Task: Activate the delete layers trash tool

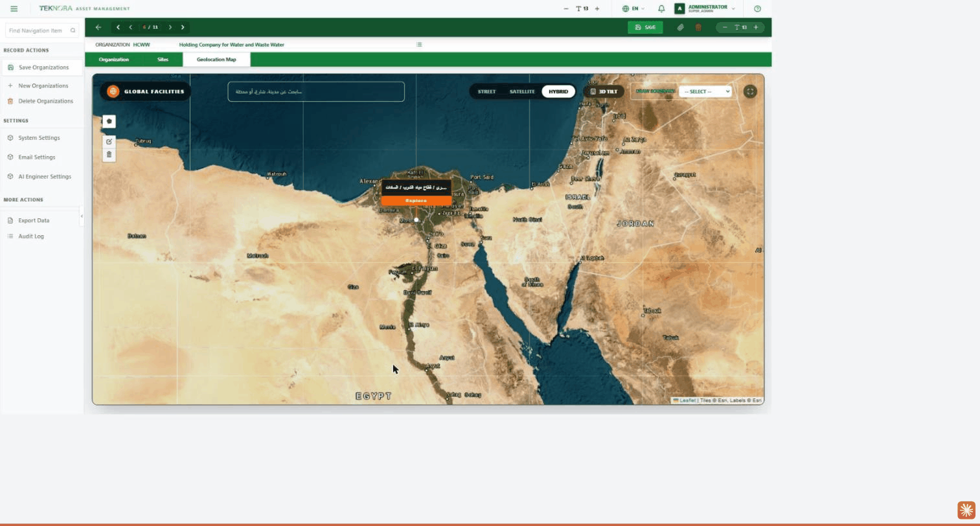Action: 109,154
